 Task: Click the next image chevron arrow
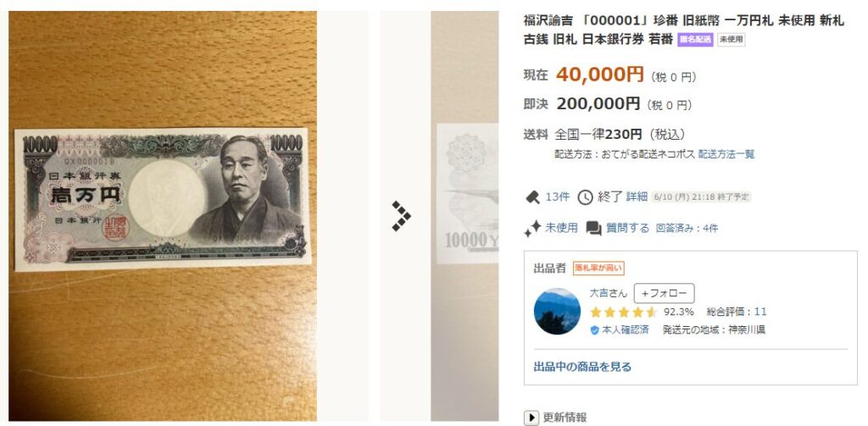401,216
